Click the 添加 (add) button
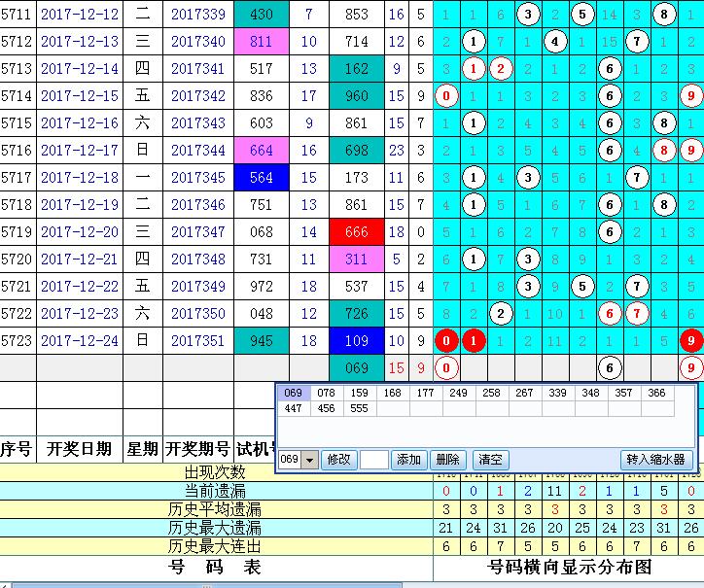 [x=409, y=460]
